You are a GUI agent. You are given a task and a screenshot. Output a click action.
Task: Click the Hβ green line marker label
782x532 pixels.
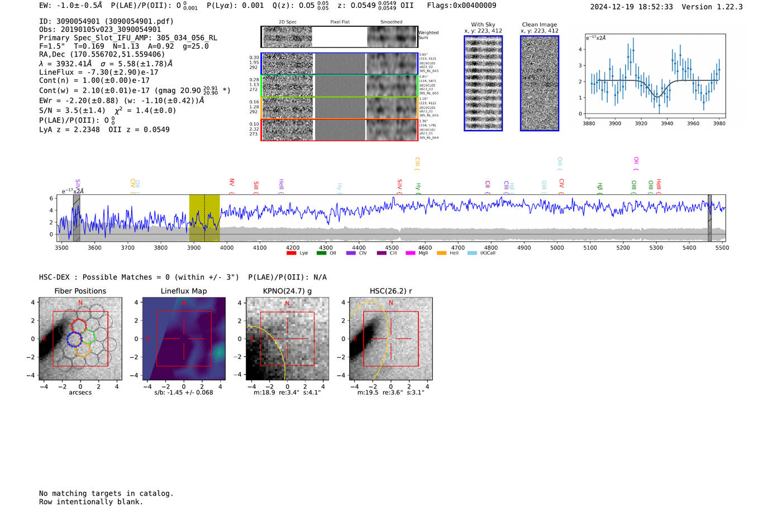[x=599, y=188]
